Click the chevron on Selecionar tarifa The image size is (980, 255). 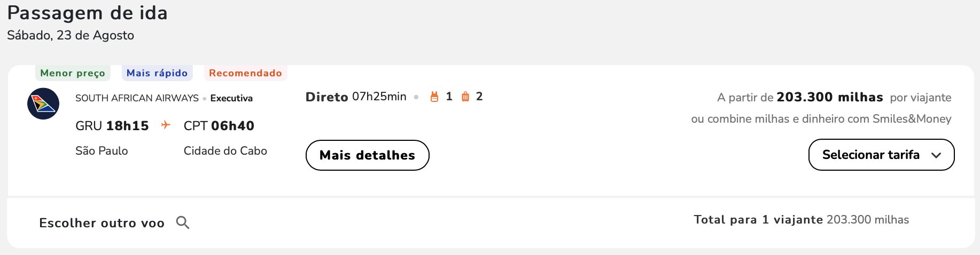[936, 155]
